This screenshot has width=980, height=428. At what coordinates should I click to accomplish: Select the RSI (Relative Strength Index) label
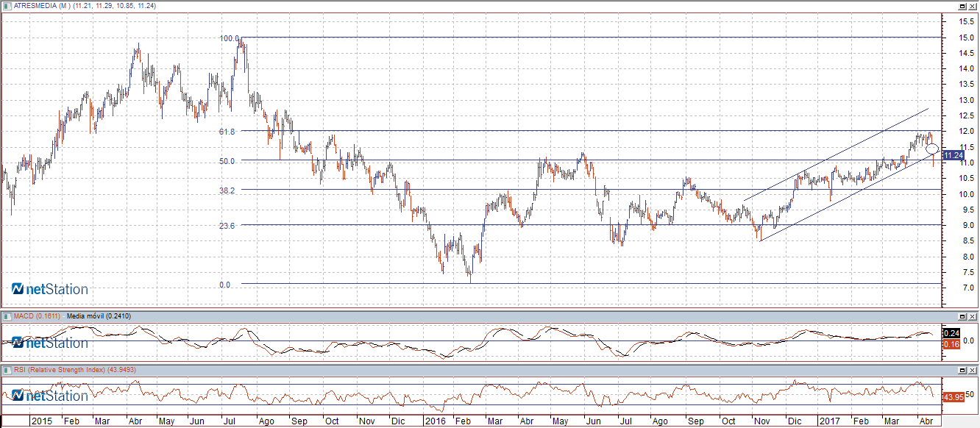[x=60, y=370]
